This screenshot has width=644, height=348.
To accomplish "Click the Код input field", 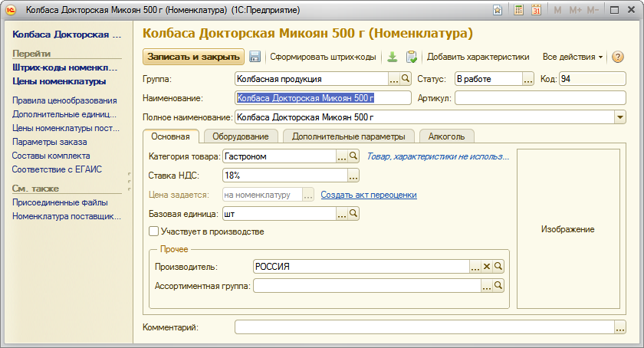I will [x=592, y=78].
